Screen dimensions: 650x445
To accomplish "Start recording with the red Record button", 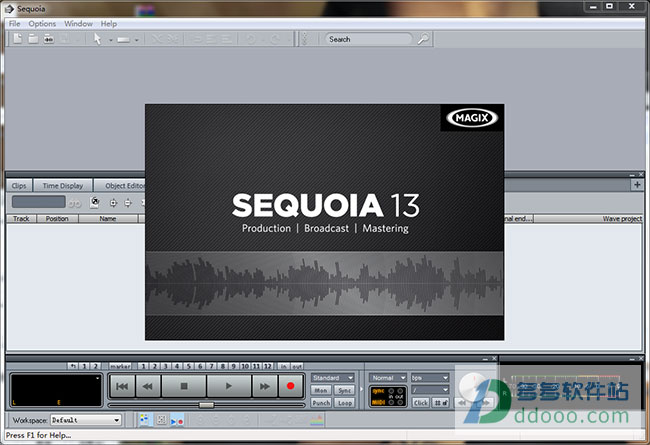I will [x=290, y=386].
